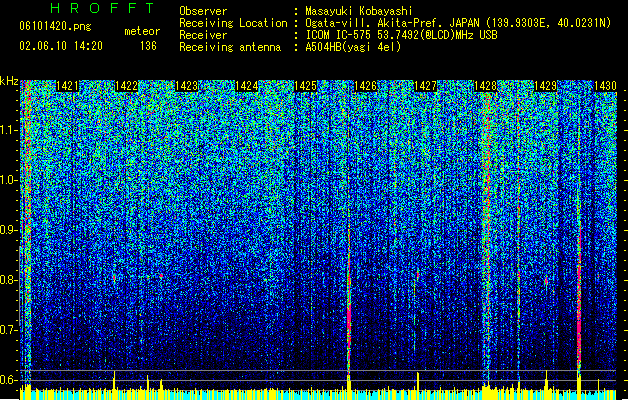Select the filename 06101420.png

(x=55, y=26)
